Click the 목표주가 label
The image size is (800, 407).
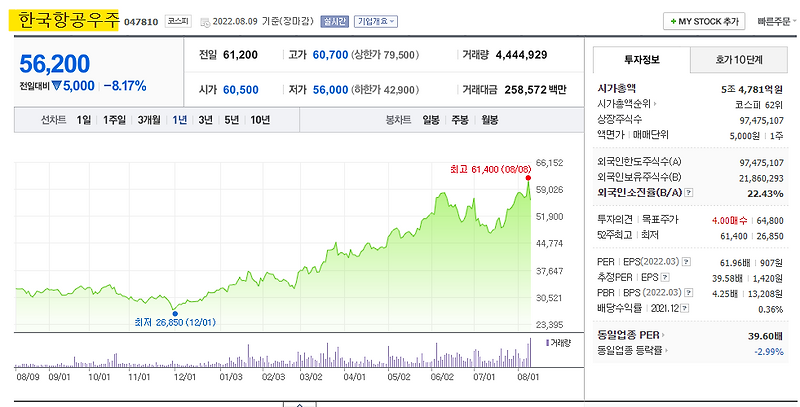(660, 220)
